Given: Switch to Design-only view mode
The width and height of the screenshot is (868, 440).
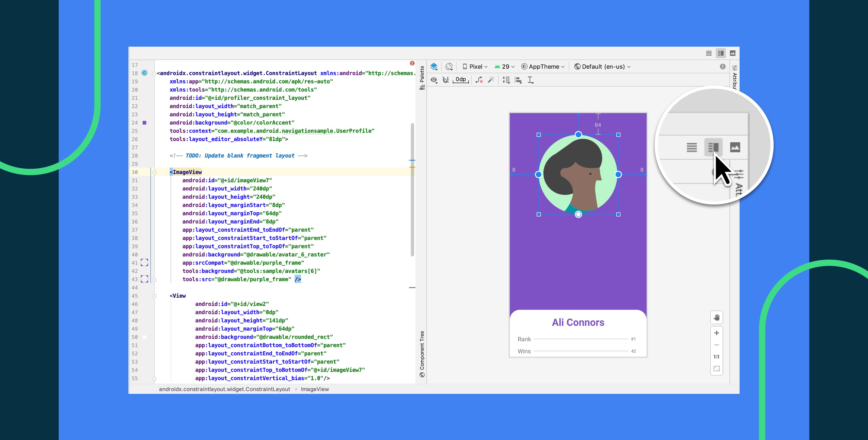Looking at the screenshot, I should coord(733,53).
